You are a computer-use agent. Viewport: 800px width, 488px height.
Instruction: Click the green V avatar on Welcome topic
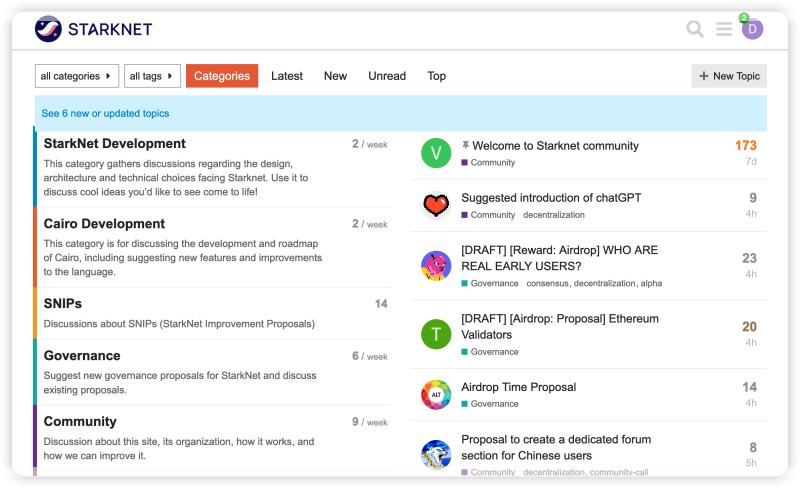coord(436,153)
